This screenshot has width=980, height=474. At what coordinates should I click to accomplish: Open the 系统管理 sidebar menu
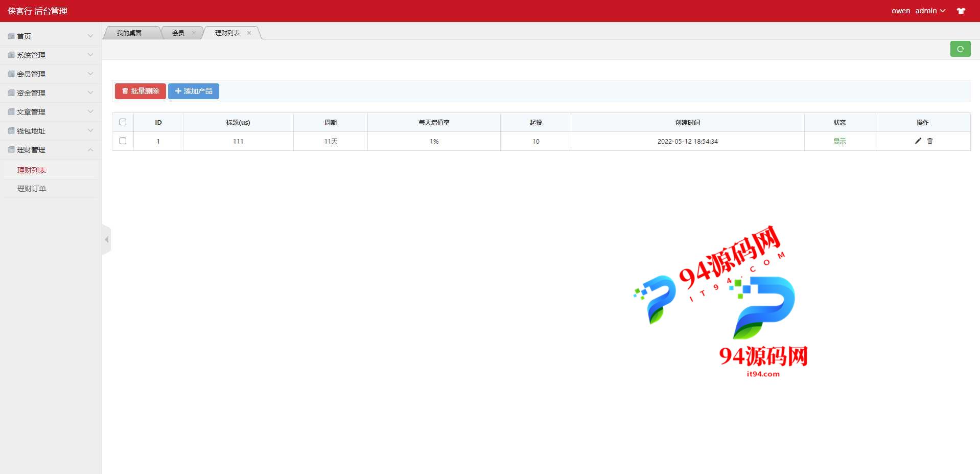tap(51, 55)
